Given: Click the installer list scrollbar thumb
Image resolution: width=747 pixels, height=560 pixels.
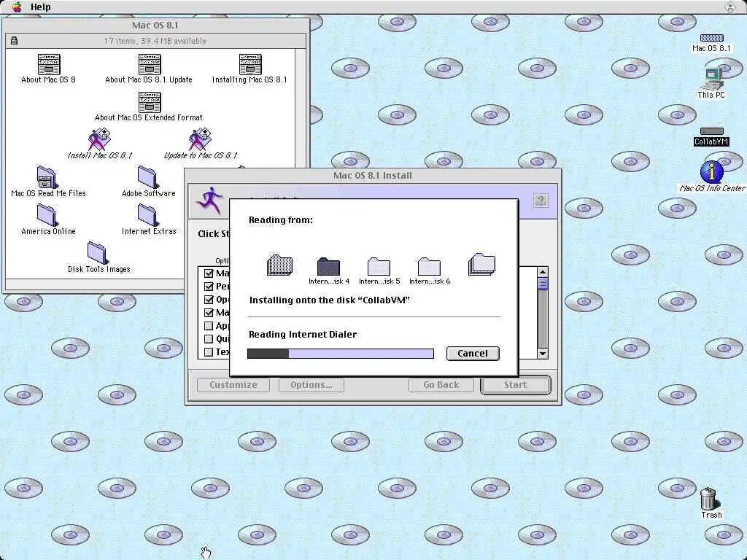Looking at the screenshot, I should 543,284.
